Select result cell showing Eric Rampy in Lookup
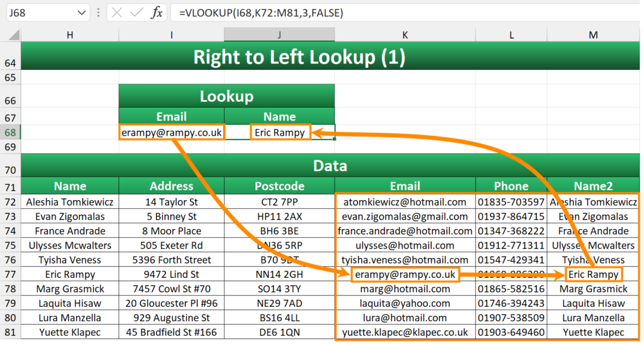Image resolution: width=644 pixels, height=344 pixels. [x=279, y=133]
